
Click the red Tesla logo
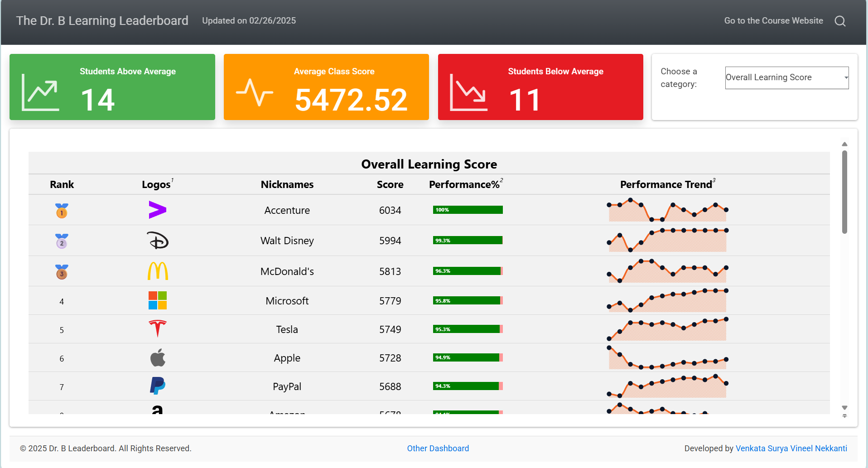(x=158, y=328)
